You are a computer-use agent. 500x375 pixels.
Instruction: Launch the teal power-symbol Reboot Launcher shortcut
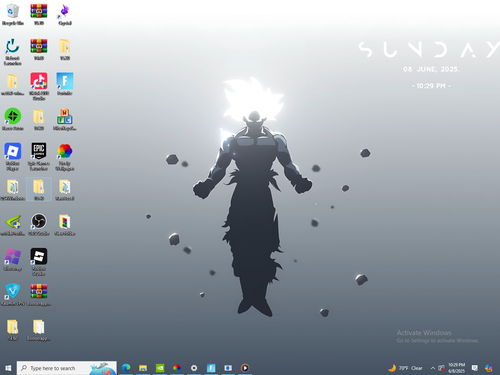tap(13, 52)
